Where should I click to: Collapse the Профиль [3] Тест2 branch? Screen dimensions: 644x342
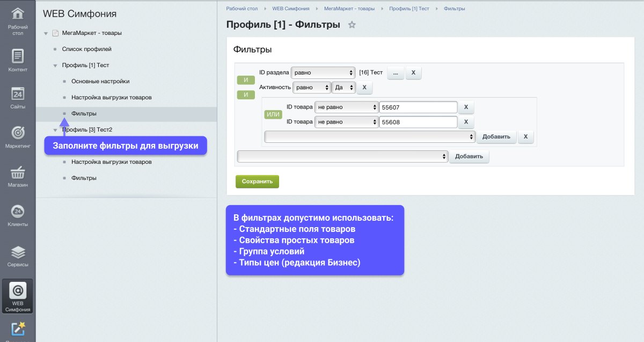coord(55,129)
